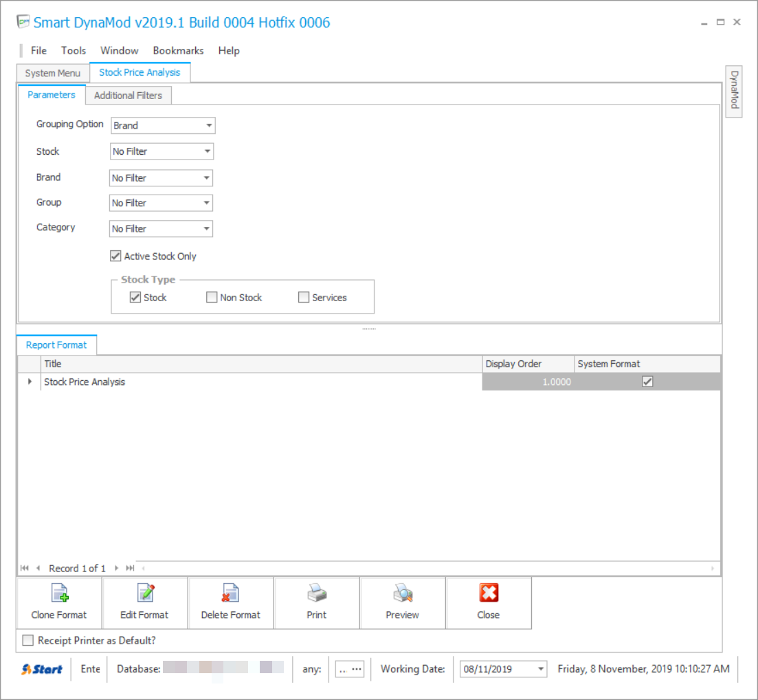Click the panel splitter grip dots
This screenshot has height=700, width=758.
369,329
